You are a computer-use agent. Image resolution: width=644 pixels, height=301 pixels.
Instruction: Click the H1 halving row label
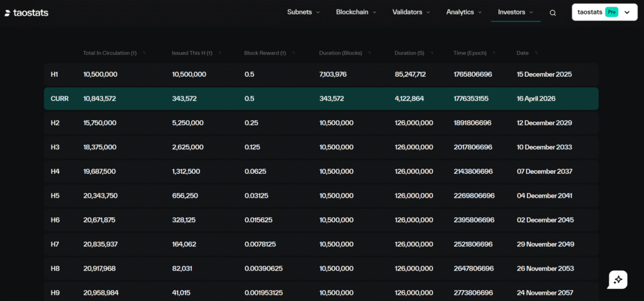click(x=55, y=74)
